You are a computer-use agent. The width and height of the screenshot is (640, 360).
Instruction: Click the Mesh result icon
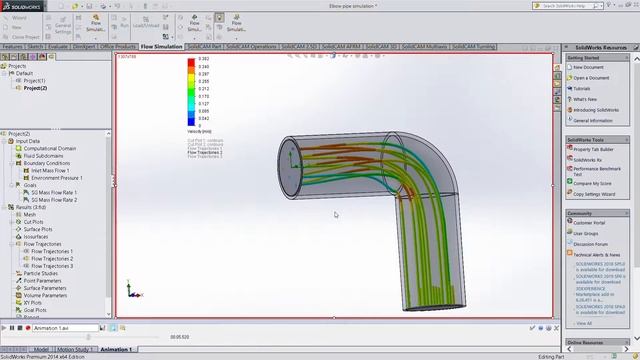(x=18, y=215)
